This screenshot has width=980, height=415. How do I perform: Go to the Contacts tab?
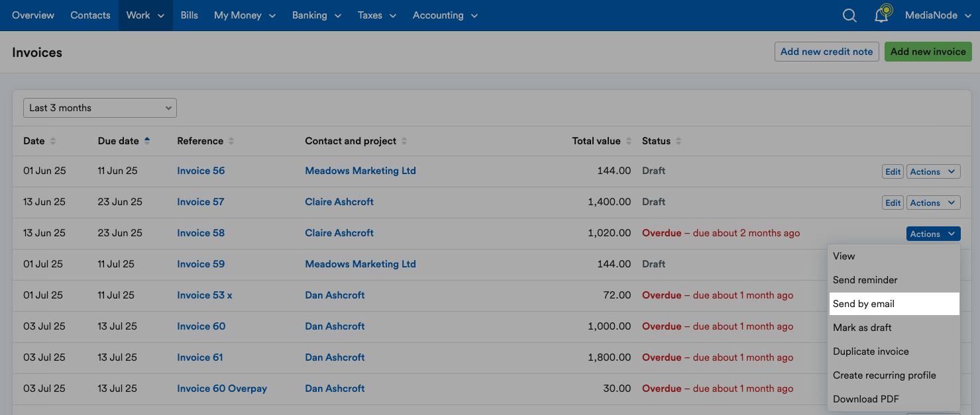[x=90, y=15]
